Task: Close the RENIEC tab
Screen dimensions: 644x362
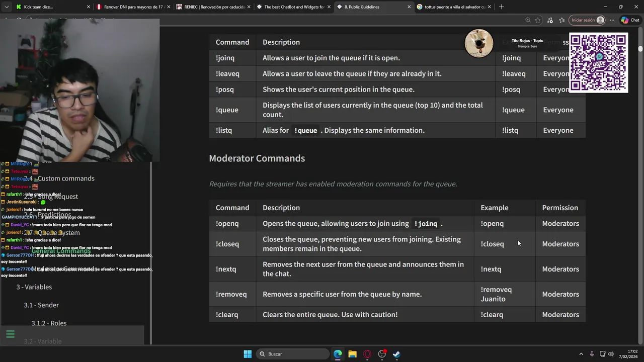Action: [x=249, y=7]
